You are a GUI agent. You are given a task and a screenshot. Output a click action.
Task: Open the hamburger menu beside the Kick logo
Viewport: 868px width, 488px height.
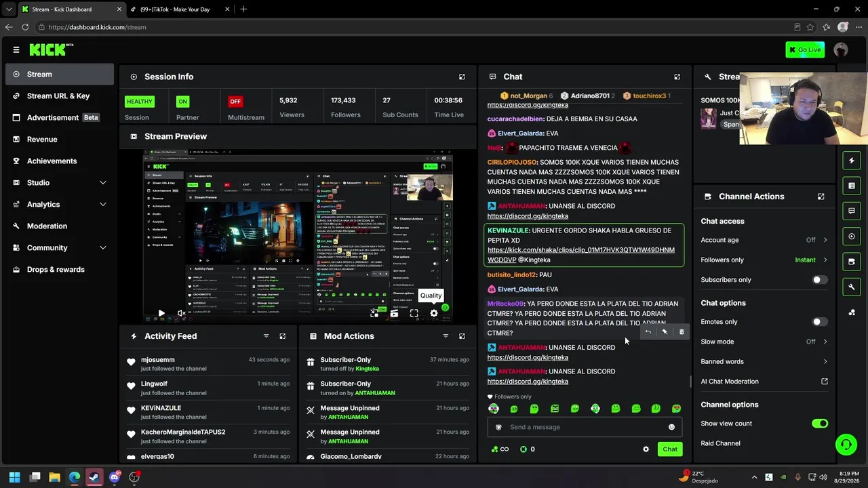click(x=16, y=49)
